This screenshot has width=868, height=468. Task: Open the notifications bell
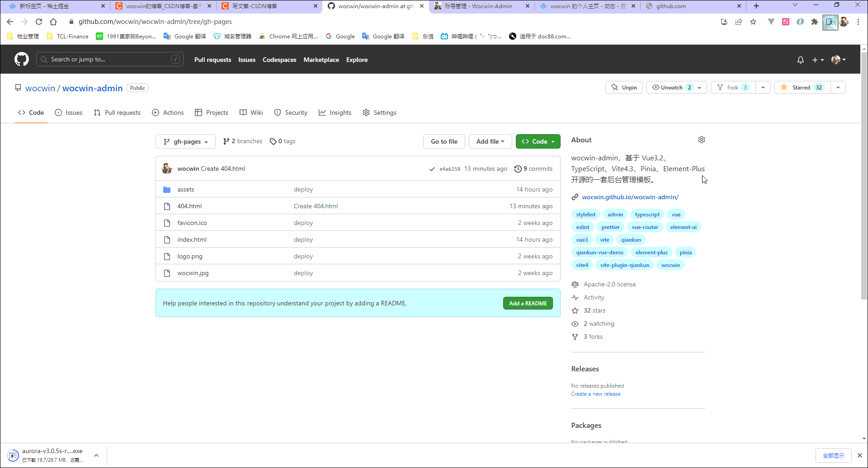pyautogui.click(x=801, y=60)
